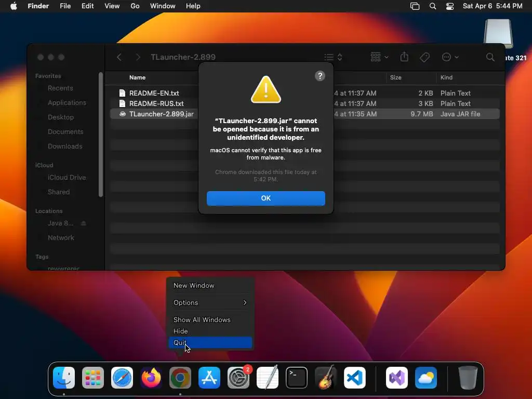Open Shared in Finder sidebar

58,192
